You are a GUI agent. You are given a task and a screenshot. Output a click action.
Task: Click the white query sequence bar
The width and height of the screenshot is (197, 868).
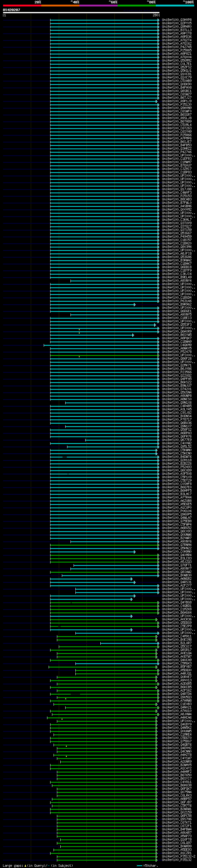[x=81, y=12]
